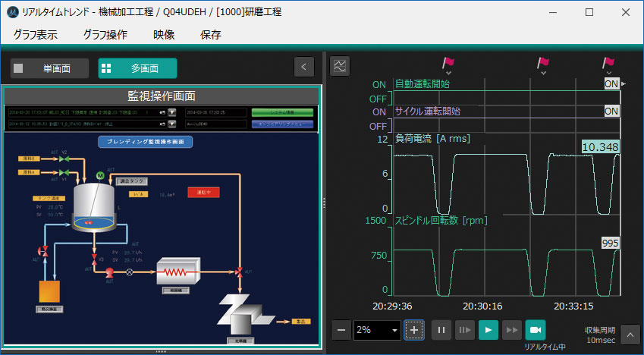Click the fast-forward playback button
Viewport: 644px width, 355px height.
point(512,330)
